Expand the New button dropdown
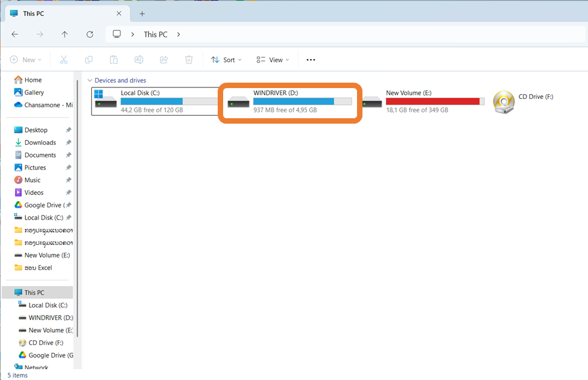Screen dimensions: 588x380 coord(26,60)
